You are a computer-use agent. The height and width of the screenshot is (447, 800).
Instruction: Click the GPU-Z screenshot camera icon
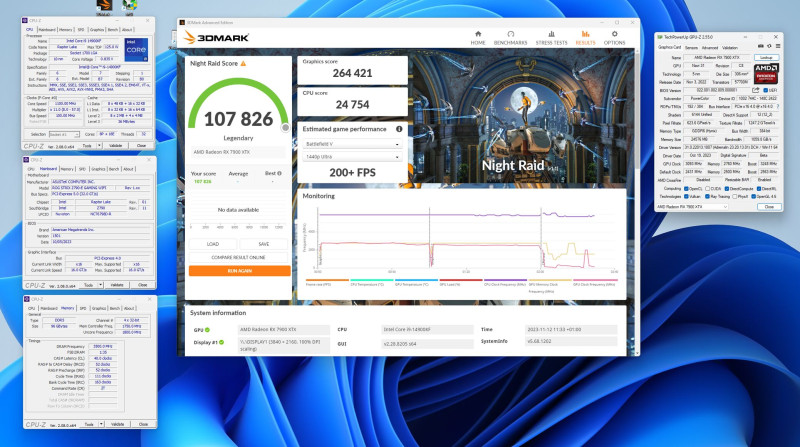[x=761, y=46]
